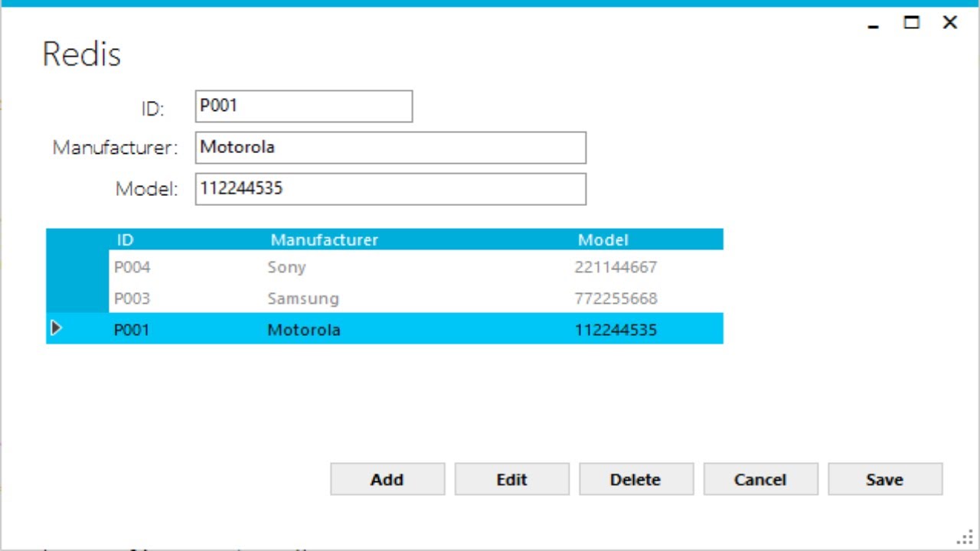Sort by the Manufacturer column header
The width and height of the screenshot is (980, 551).
[416, 240]
